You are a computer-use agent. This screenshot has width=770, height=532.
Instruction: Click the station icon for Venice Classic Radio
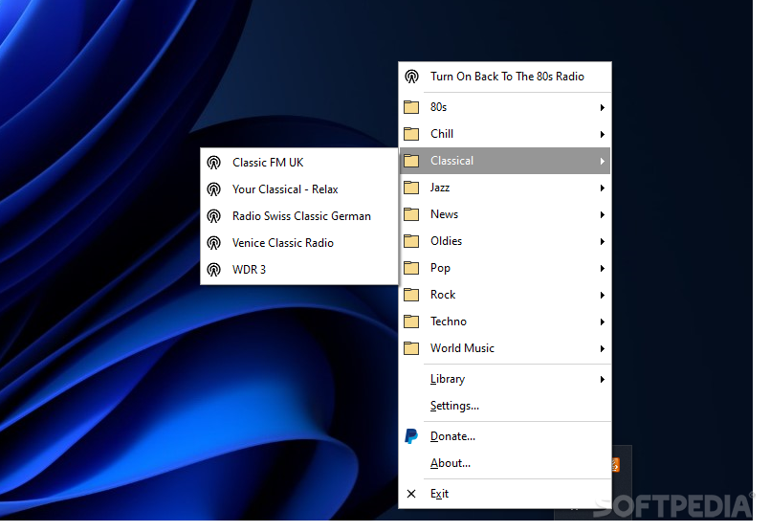pyautogui.click(x=213, y=243)
